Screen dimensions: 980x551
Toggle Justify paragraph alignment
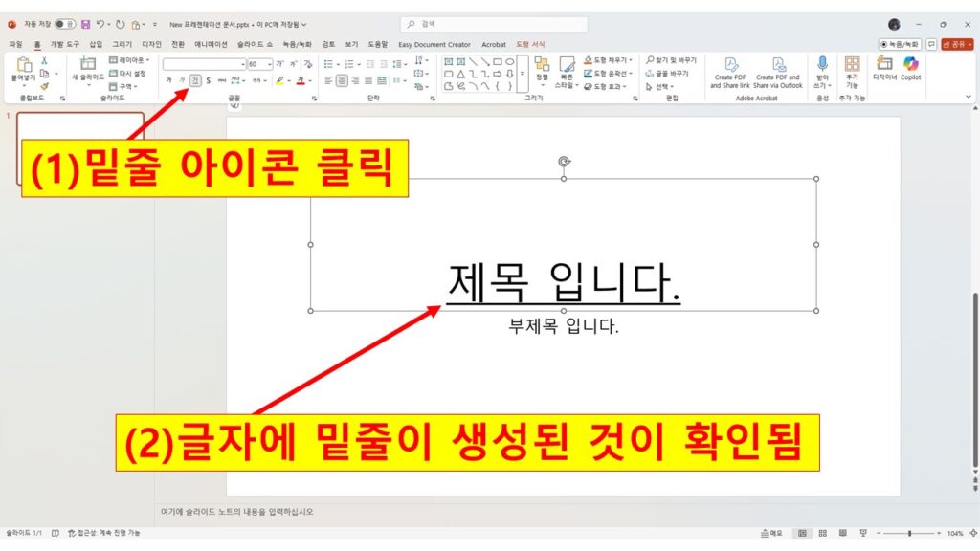tap(368, 80)
